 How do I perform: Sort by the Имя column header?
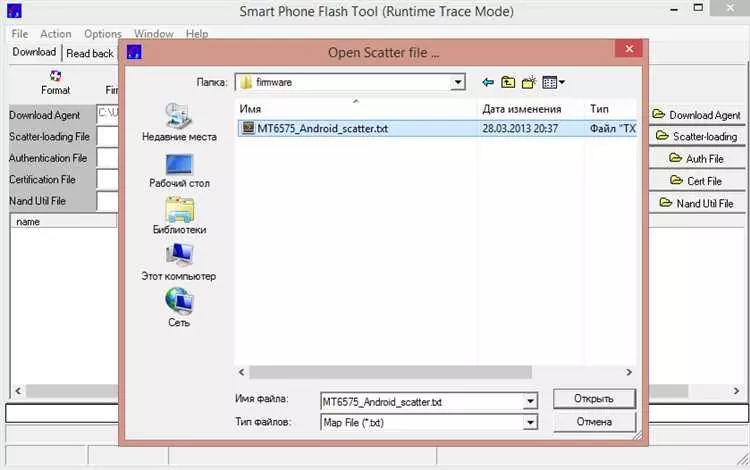pos(356,109)
